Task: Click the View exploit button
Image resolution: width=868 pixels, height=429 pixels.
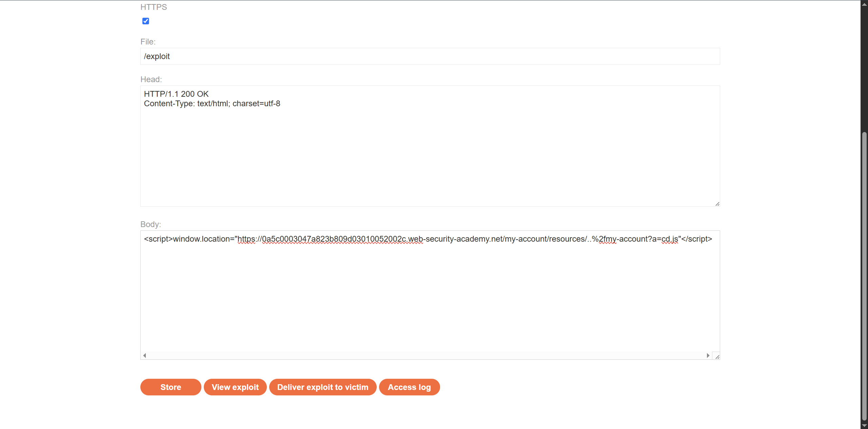Action: pos(235,387)
